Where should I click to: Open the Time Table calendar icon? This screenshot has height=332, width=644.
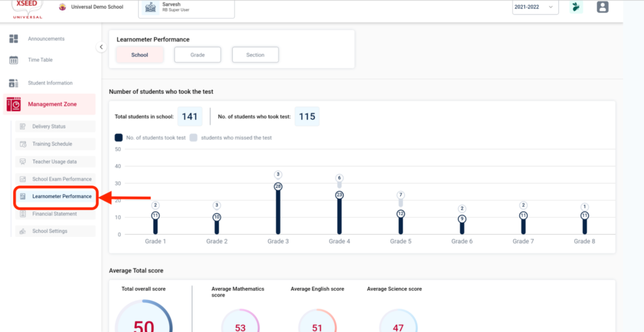pyautogui.click(x=14, y=60)
